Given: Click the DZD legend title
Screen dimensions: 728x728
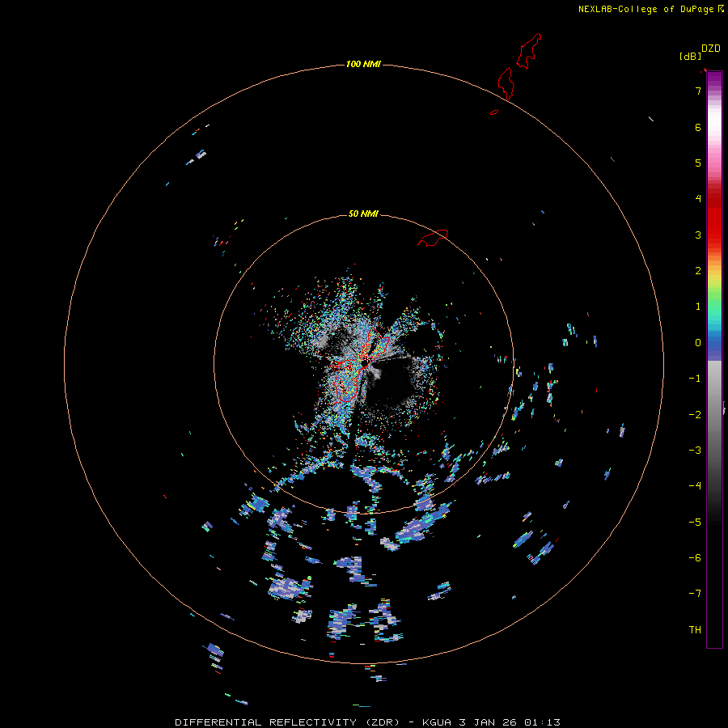Looking at the screenshot, I should coord(711,49).
